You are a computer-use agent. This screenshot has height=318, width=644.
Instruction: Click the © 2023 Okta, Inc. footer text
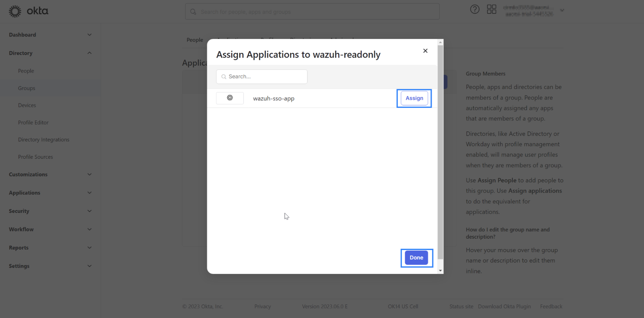pyautogui.click(x=203, y=306)
